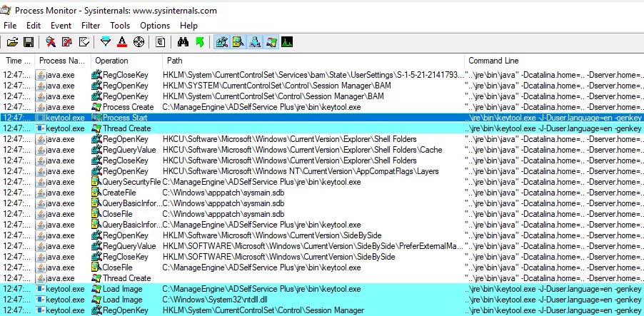Open the Tools menu

pos(120,26)
